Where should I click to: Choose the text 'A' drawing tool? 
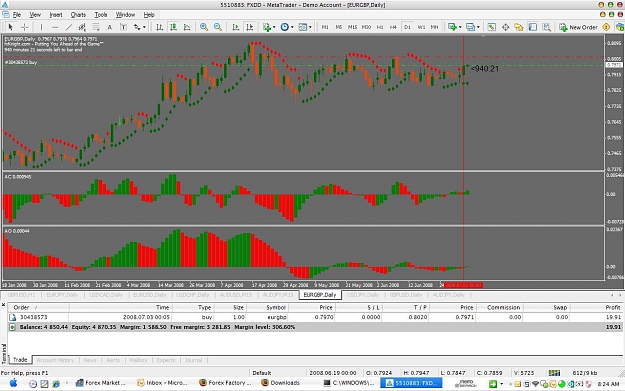pyautogui.click(x=110, y=27)
